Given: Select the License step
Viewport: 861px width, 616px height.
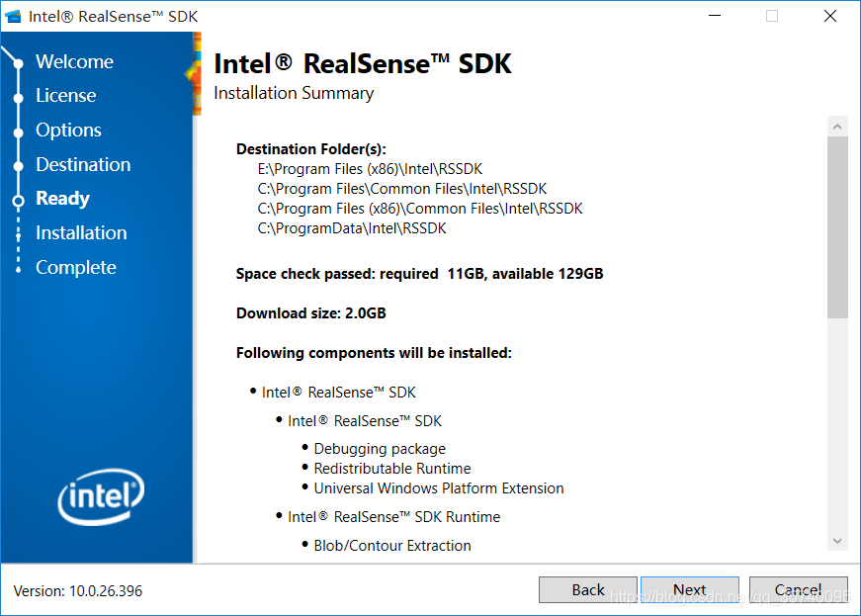Looking at the screenshot, I should click(x=66, y=96).
